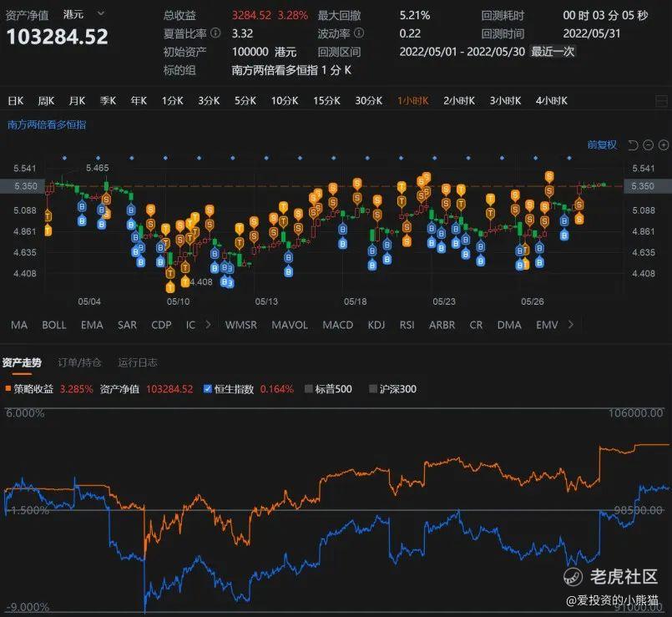Select the 3小时K timeframe
The width and height of the screenshot is (672, 617).
[505, 101]
